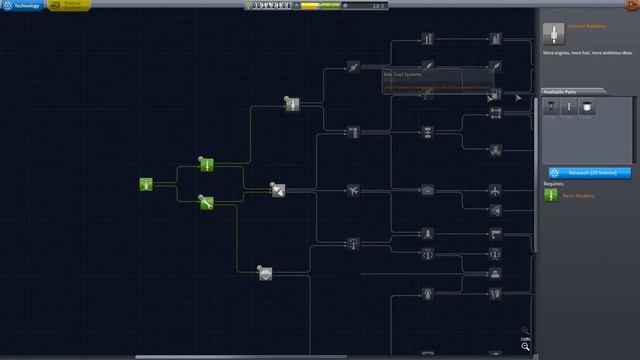Image resolution: width=640 pixels, height=360 pixels.
Task: Select the Command Modules pod node
Action: 496,273
